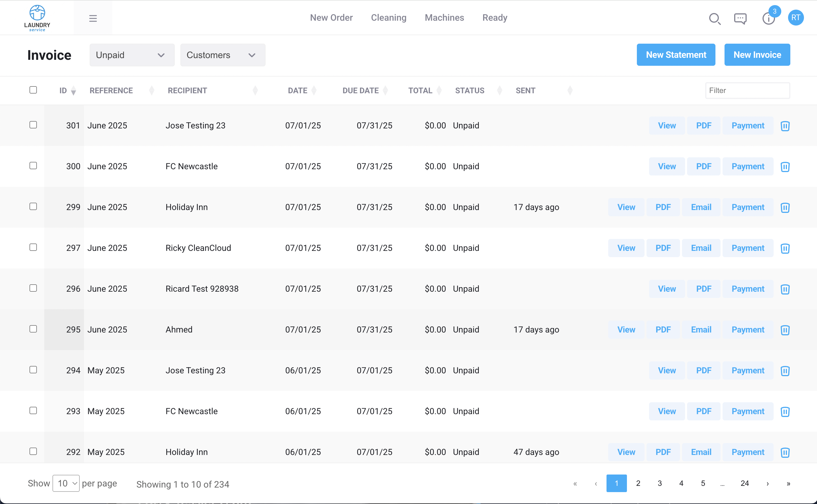Delete the Holiday Inn invoice 292

pos(785,452)
